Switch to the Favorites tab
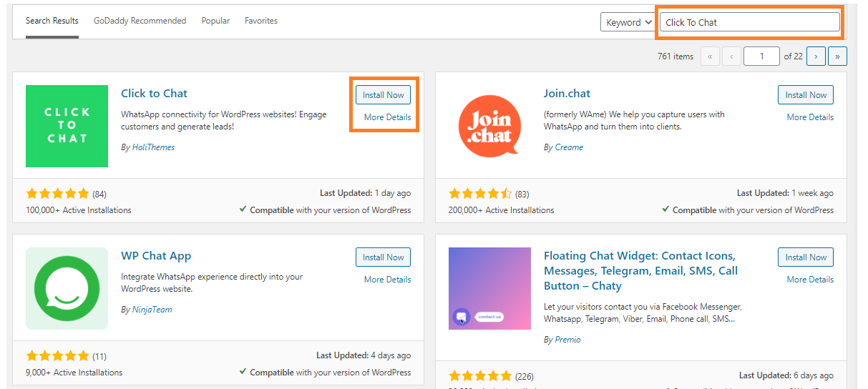This screenshot has height=389, width=868. [x=261, y=21]
